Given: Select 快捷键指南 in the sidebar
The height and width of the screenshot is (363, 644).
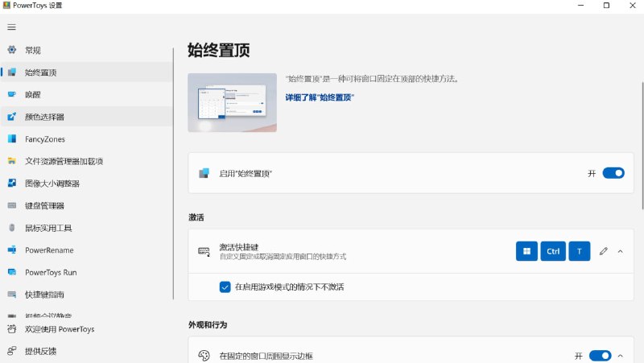Looking at the screenshot, I should pos(86,294).
